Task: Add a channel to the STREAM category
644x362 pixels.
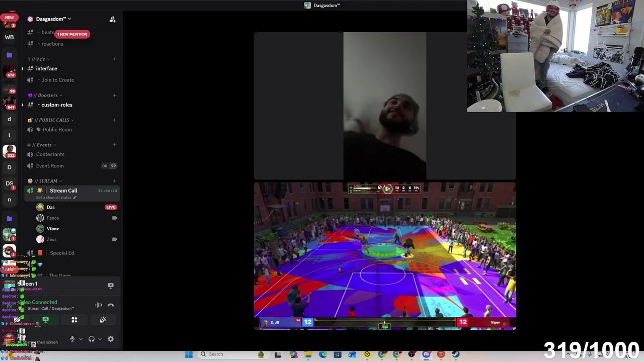Action: (x=114, y=181)
